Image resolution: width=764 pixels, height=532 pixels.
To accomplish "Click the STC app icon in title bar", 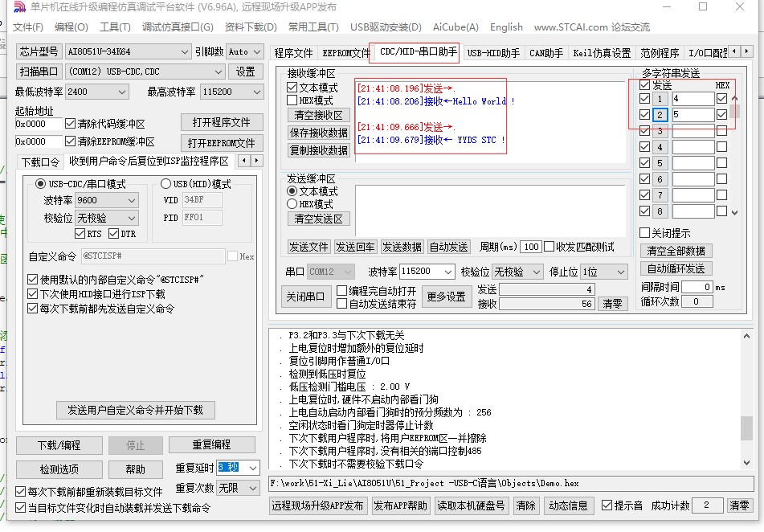I will tap(18, 6).
